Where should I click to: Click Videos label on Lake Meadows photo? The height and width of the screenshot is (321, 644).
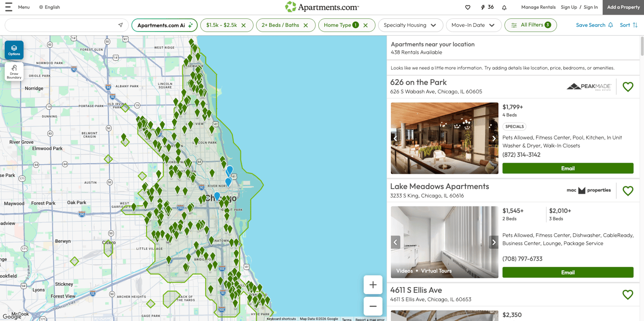tap(405, 271)
